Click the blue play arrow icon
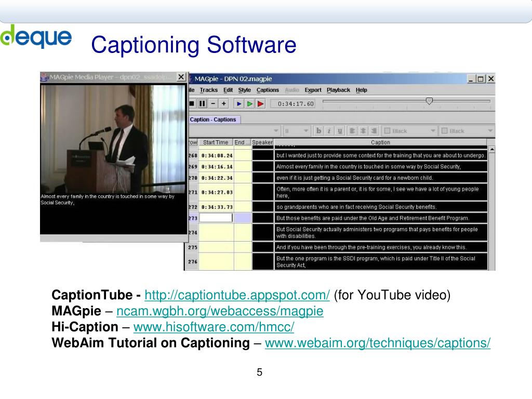This screenshot has height=399, width=532. 239,104
